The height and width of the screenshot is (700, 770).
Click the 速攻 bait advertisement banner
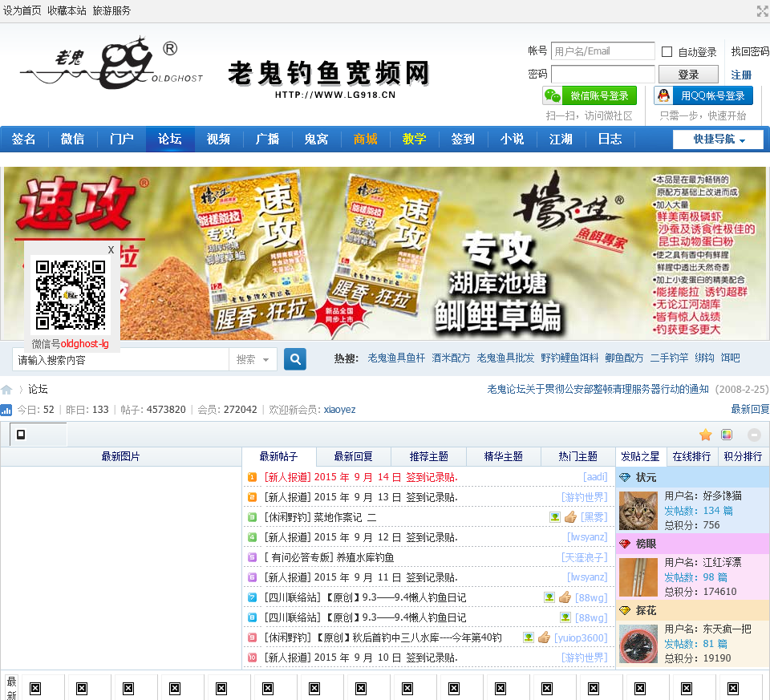384,253
